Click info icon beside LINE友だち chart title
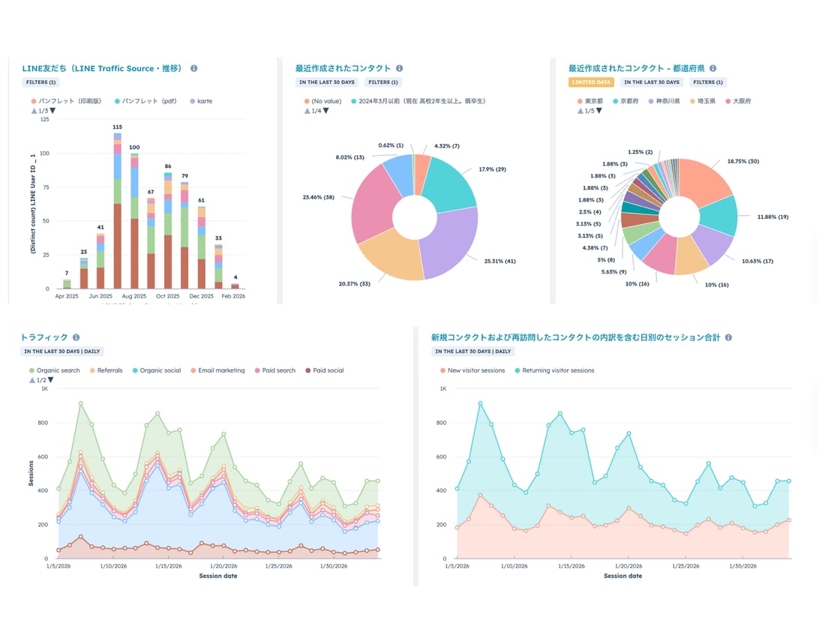This screenshot has width=825, height=644. click(x=193, y=68)
